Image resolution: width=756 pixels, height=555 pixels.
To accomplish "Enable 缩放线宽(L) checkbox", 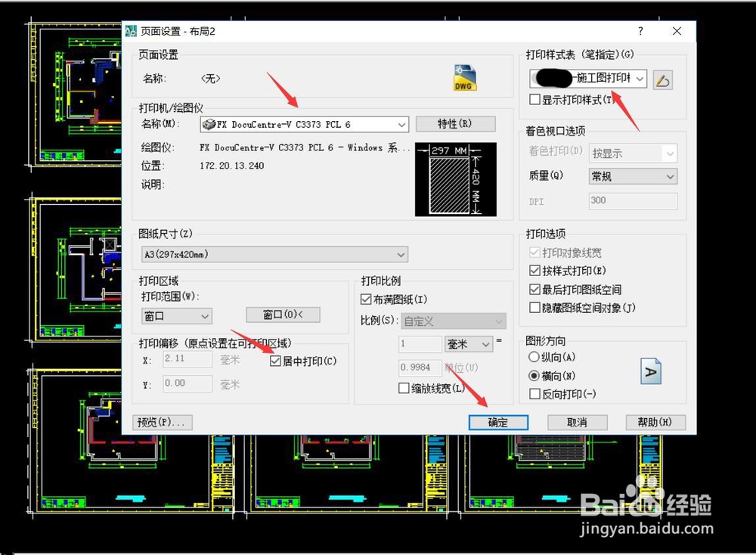I will [404, 388].
